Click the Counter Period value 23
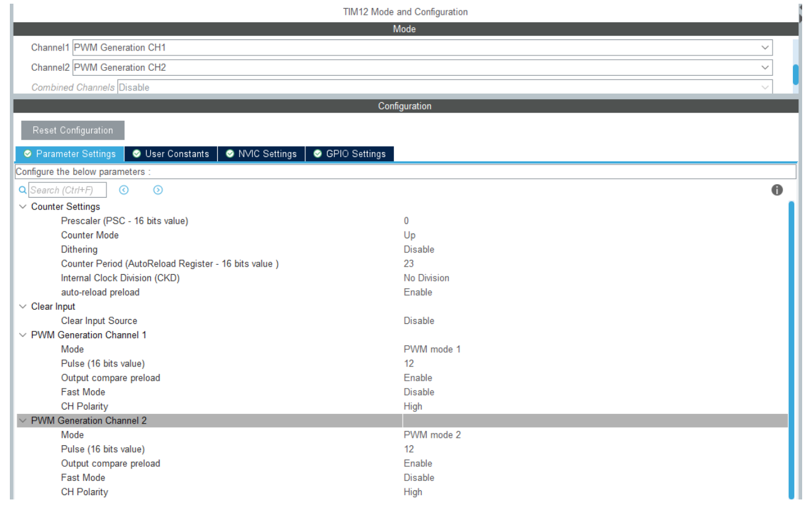812x505 pixels. [409, 264]
